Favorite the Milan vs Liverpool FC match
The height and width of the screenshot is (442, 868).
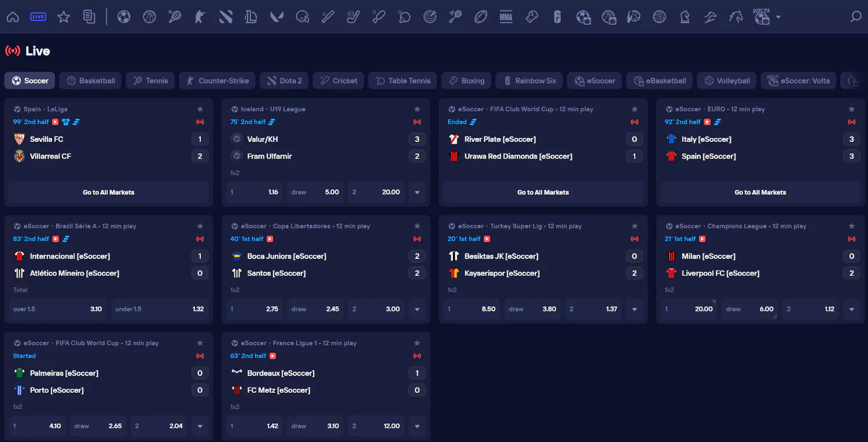click(x=852, y=226)
